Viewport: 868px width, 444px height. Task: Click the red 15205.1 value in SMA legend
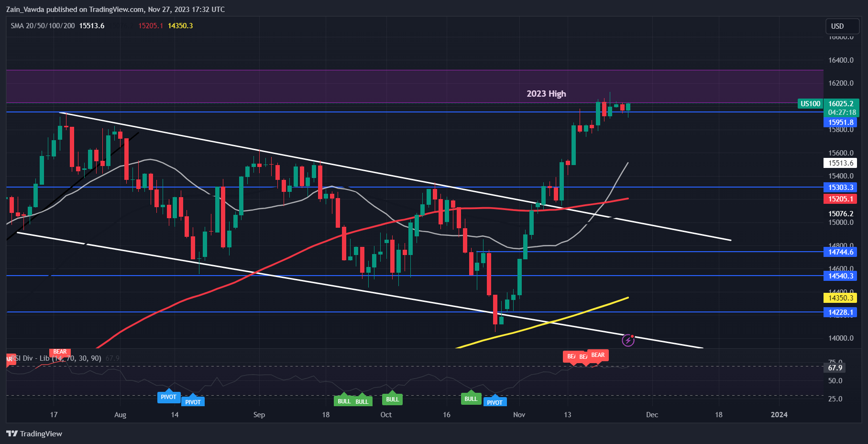click(x=151, y=26)
